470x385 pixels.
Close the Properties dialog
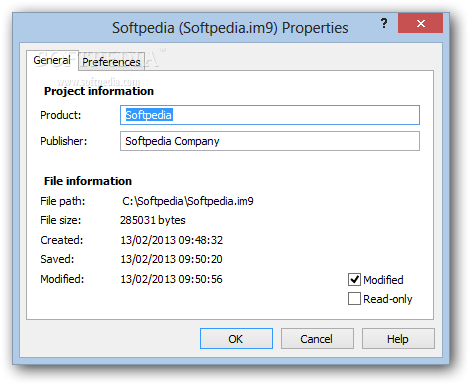click(x=420, y=23)
